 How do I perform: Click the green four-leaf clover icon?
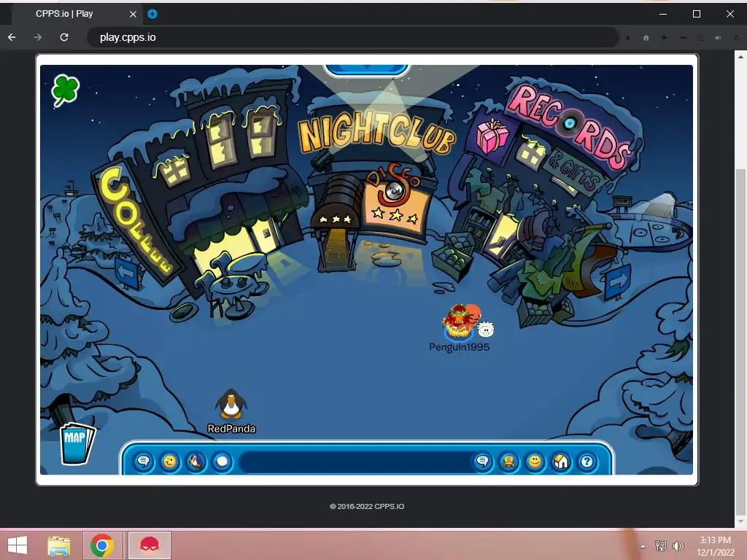click(x=65, y=90)
